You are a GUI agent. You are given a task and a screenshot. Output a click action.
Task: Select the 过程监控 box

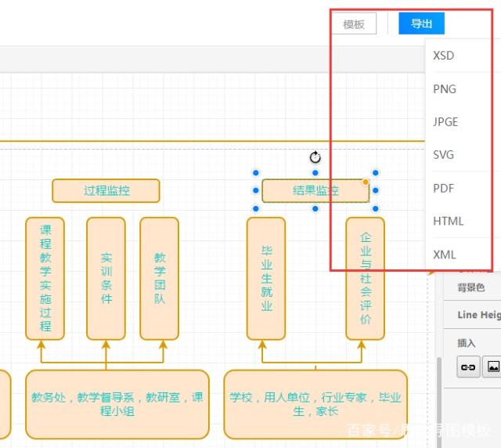(x=106, y=190)
